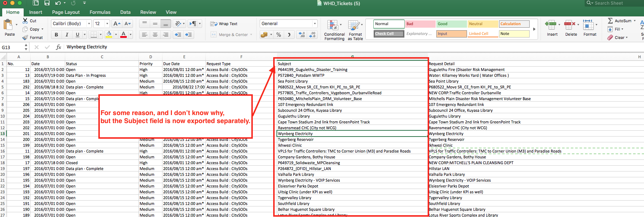The image size is (644, 217).
Task: Toggle Italic formatting
Action: pyautogui.click(x=67, y=35)
